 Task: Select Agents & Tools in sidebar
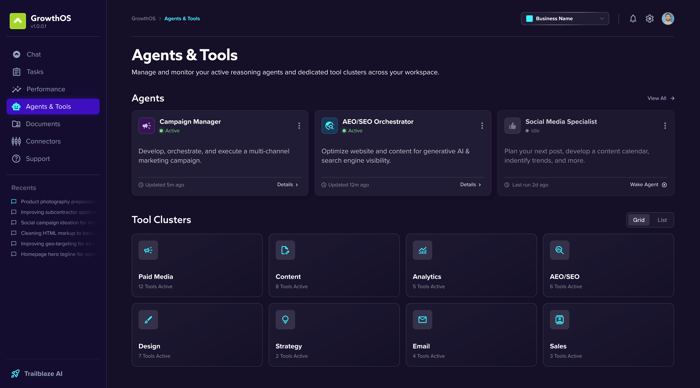click(53, 107)
